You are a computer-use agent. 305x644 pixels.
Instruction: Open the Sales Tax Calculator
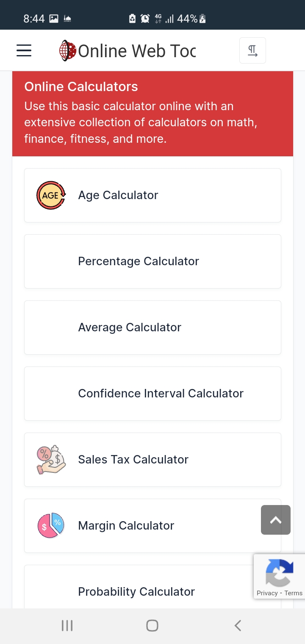click(133, 460)
